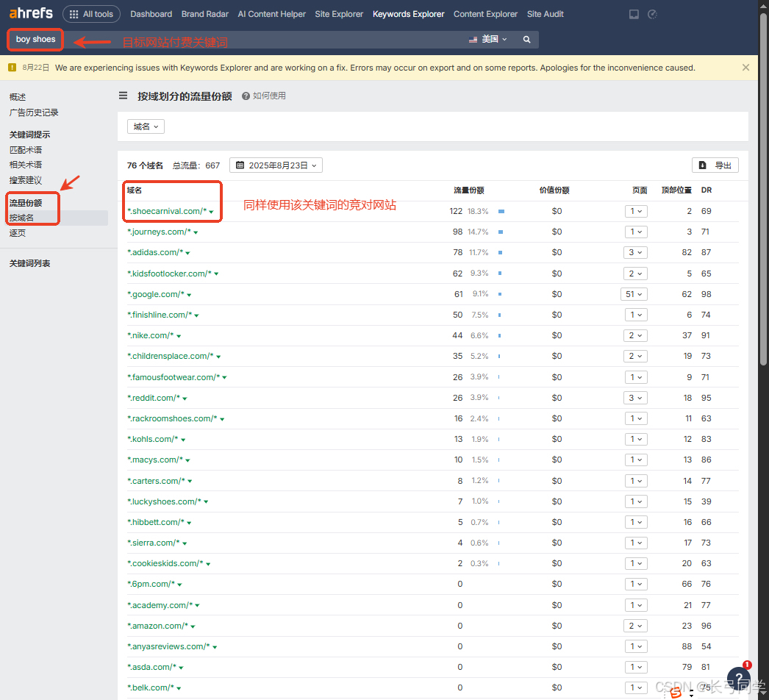Sort by the 价值份额 column header
This screenshot has width=769, height=700.
[x=554, y=190]
